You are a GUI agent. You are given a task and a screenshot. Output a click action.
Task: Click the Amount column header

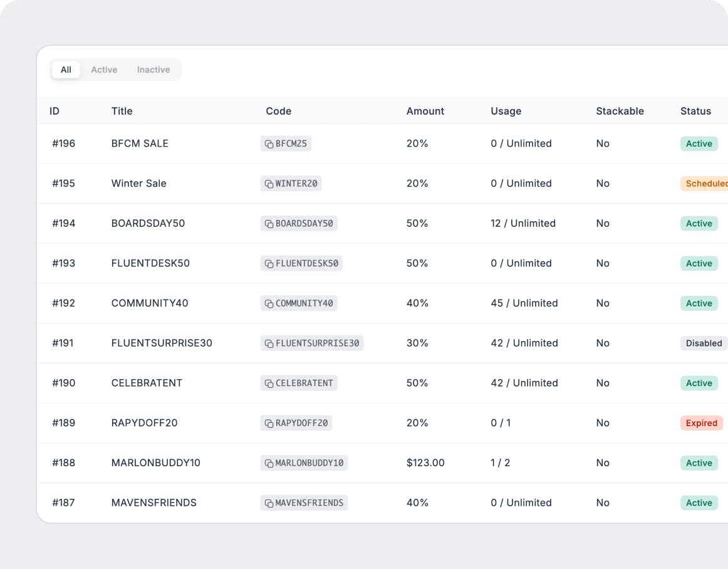[x=425, y=111]
